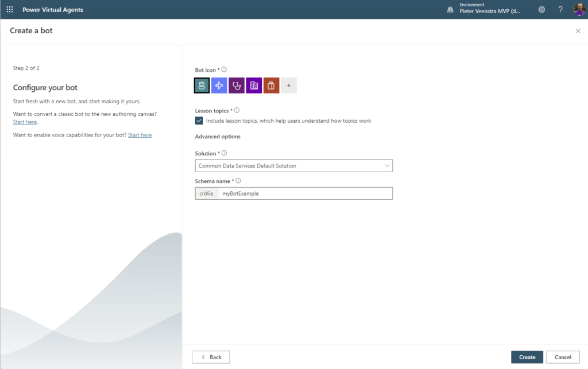Open the user profile avatar
The height and width of the screenshot is (369, 588).
(x=579, y=9)
